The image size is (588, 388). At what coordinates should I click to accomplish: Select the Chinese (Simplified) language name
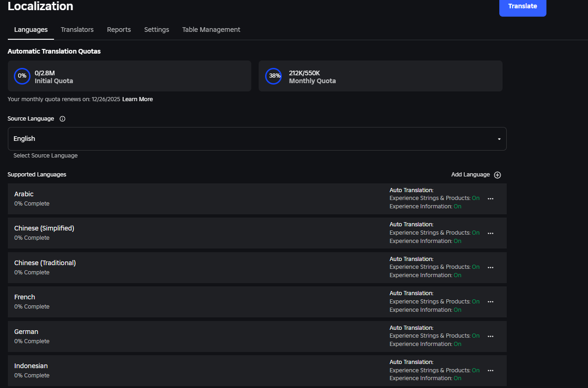(44, 228)
